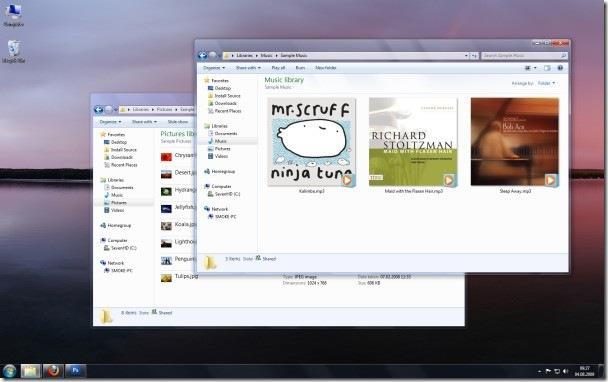Image resolution: width=608 pixels, height=382 pixels.
Task: Open Organize dropdown in Music window
Action: point(214,68)
